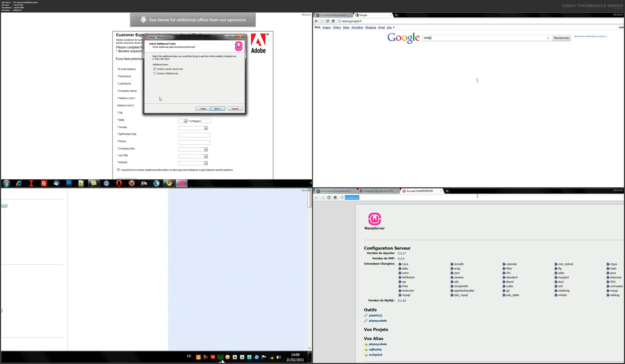Click the localhost address bar
This screenshot has height=364, width=625.
(481, 198)
